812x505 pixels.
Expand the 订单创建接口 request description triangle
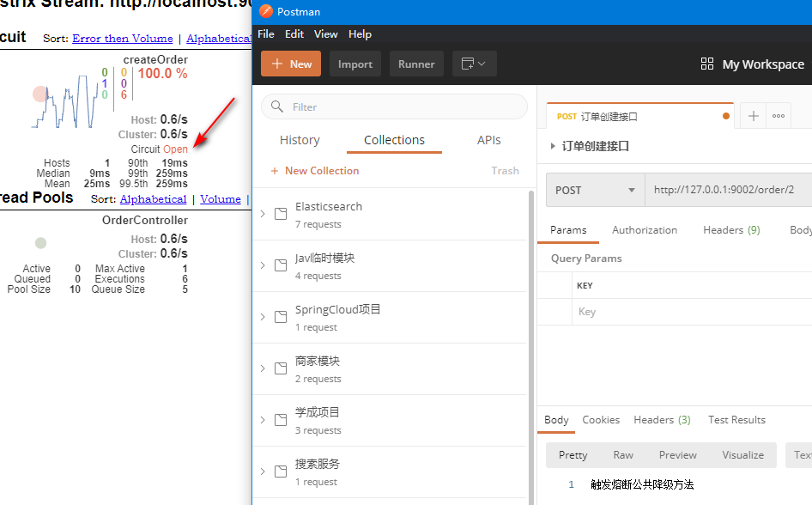click(553, 146)
